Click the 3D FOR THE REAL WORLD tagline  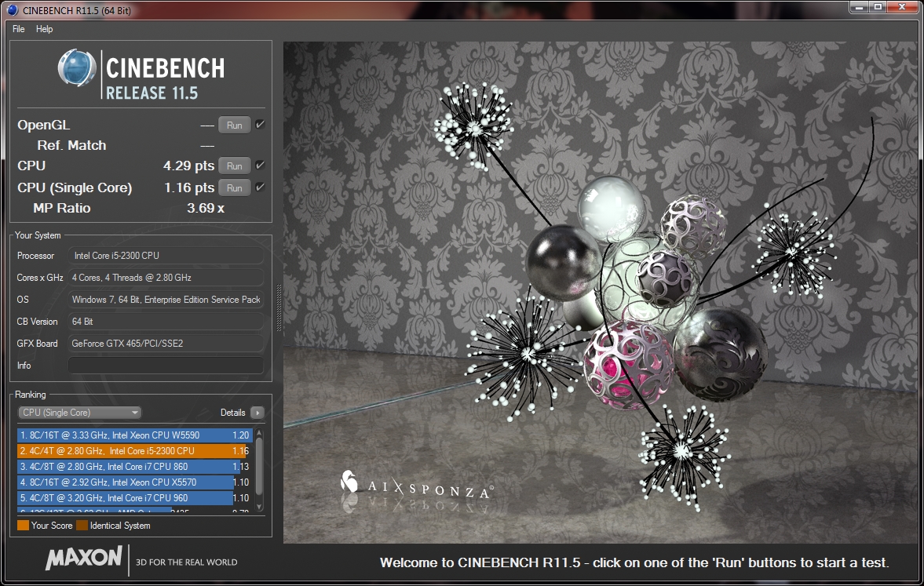coord(186,562)
